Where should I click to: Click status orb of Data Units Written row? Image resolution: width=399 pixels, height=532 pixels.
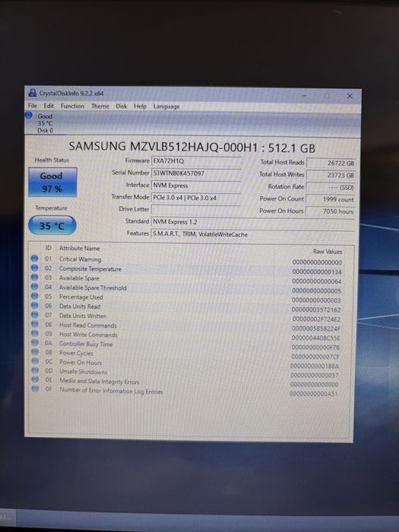tap(34, 315)
